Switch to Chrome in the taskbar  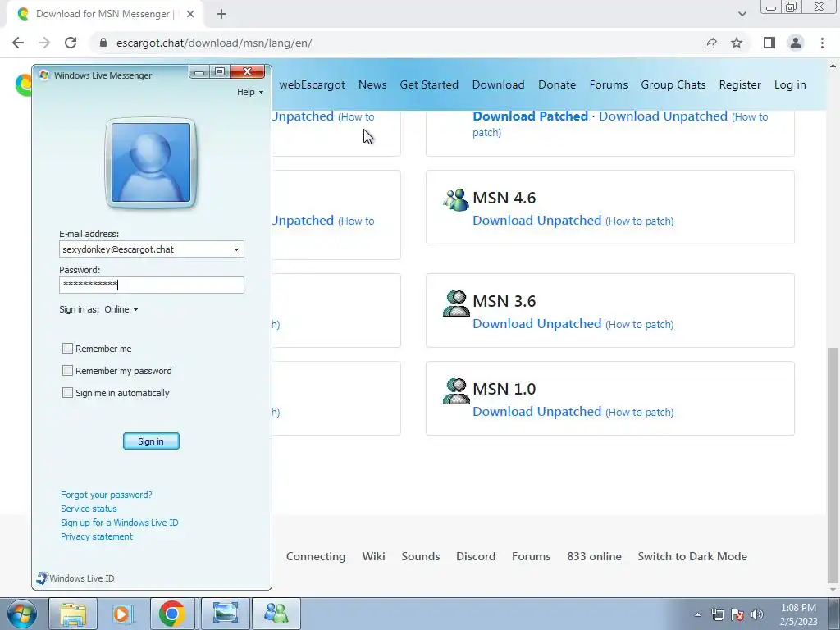pyautogui.click(x=172, y=614)
